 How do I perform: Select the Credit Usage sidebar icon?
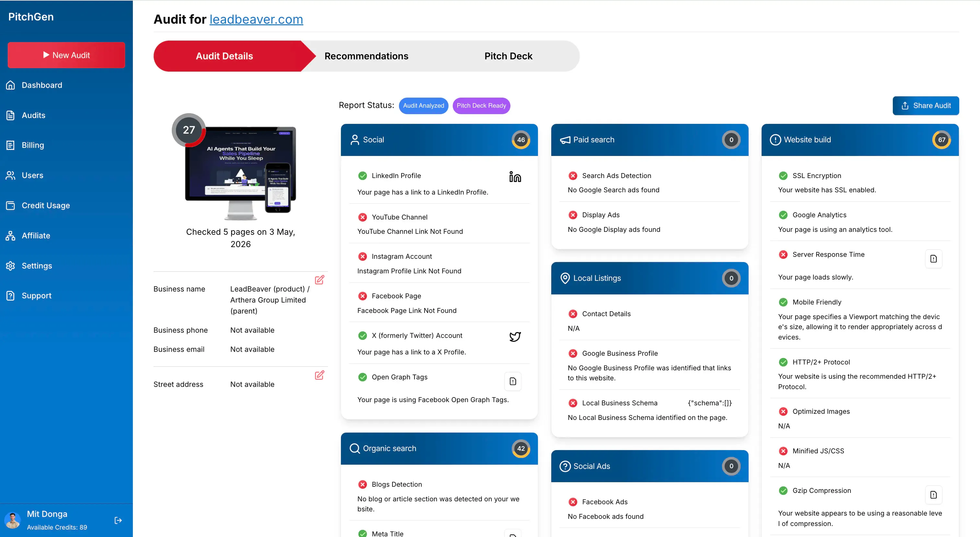(11, 206)
